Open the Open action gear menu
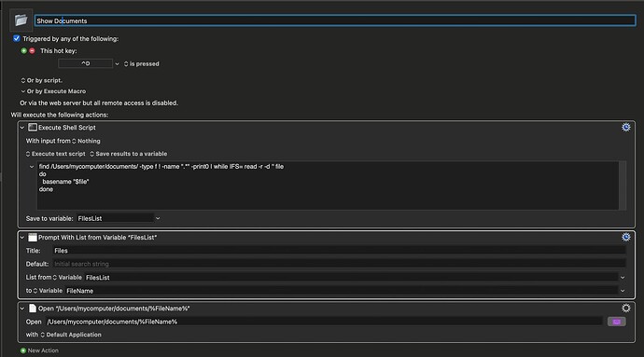 click(x=625, y=309)
